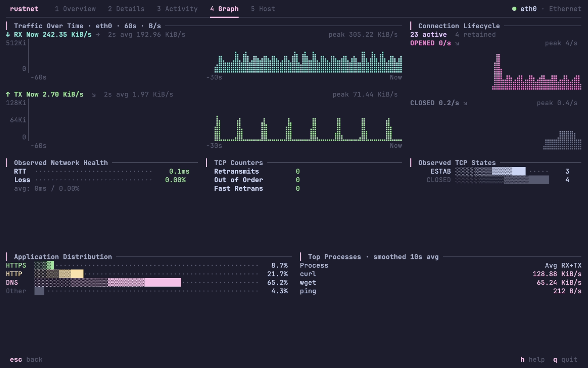588x368 pixels.
Task: Click the pink OPENED connections graph
Action: [537, 72]
